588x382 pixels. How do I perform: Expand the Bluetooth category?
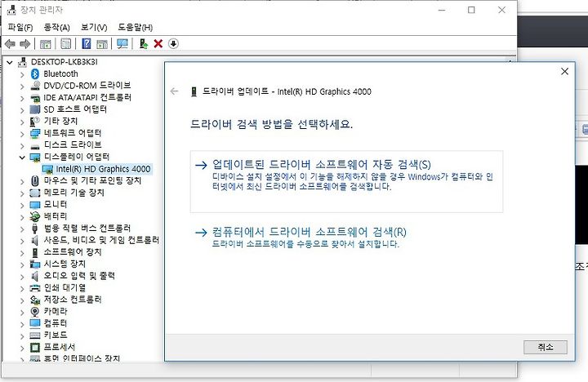22,74
